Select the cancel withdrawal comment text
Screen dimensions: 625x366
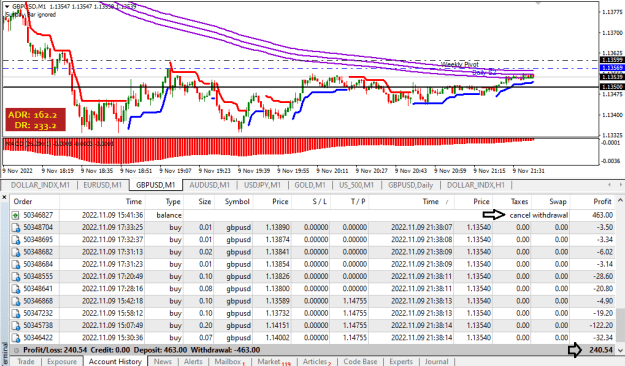coord(539,215)
